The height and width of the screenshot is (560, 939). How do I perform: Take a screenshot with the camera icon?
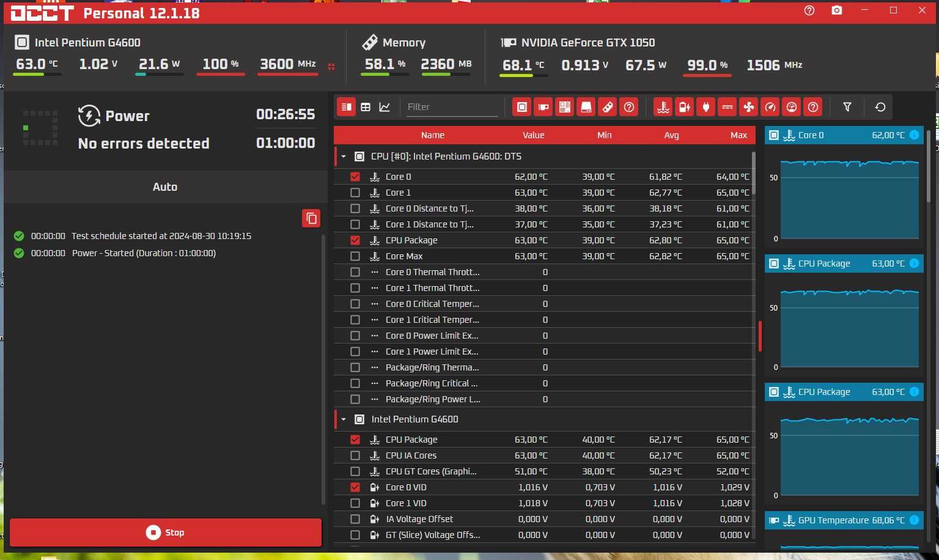(x=837, y=10)
